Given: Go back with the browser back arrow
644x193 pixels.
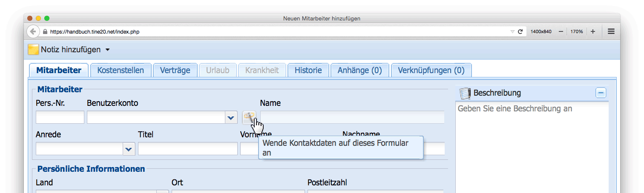Looking at the screenshot, I should coord(33,31).
